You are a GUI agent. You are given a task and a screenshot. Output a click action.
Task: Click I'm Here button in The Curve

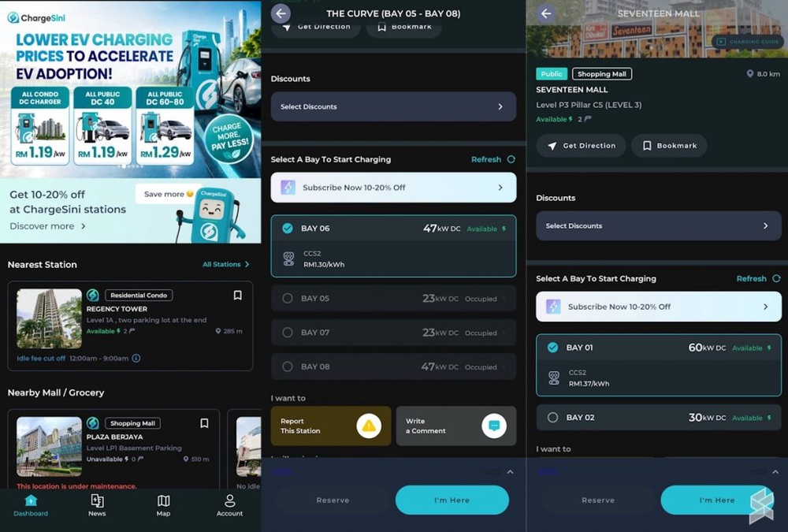pos(452,500)
